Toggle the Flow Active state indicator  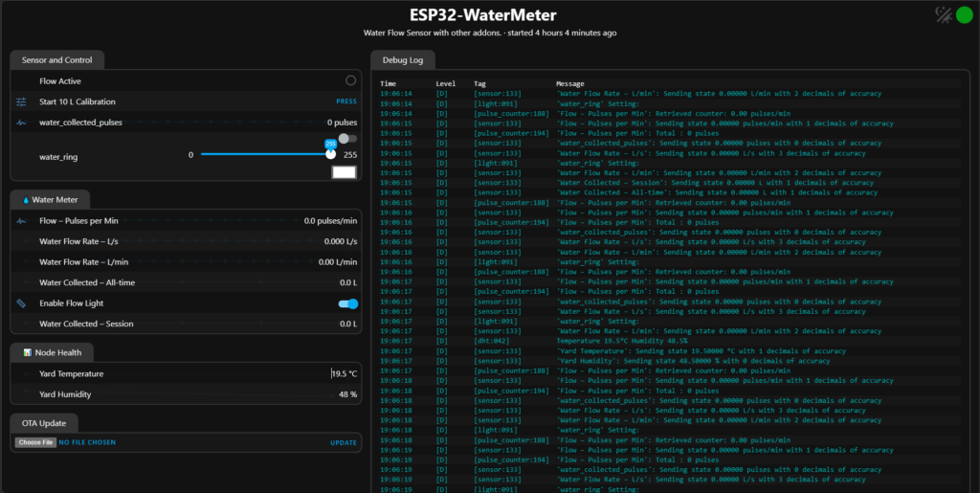tap(350, 80)
